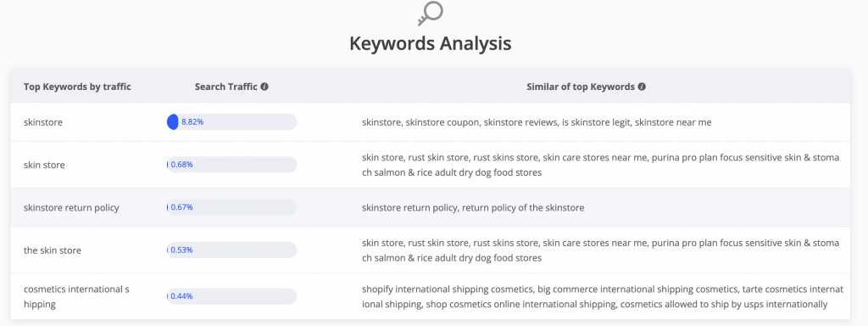Select cosmetics international shipping keyword
The image size is (868, 326).
[76, 296]
